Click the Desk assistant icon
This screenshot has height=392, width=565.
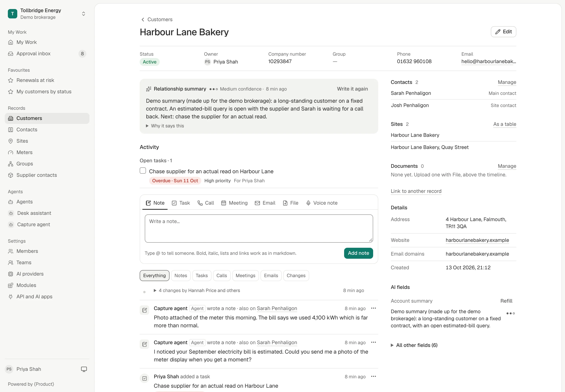[x=11, y=213]
